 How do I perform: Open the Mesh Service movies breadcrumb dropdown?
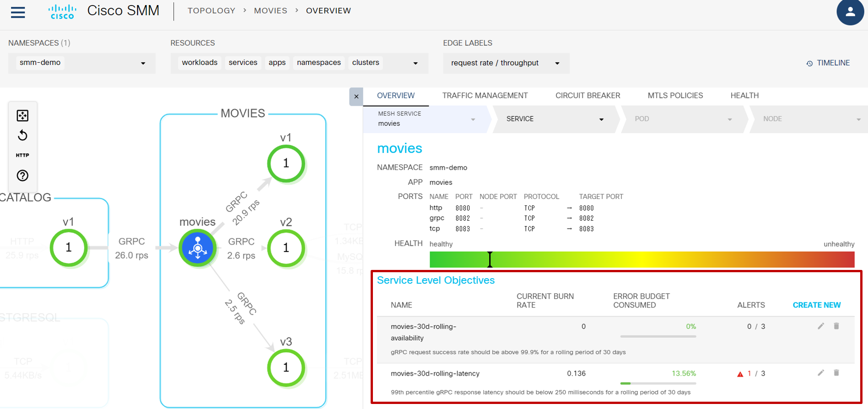(426, 119)
